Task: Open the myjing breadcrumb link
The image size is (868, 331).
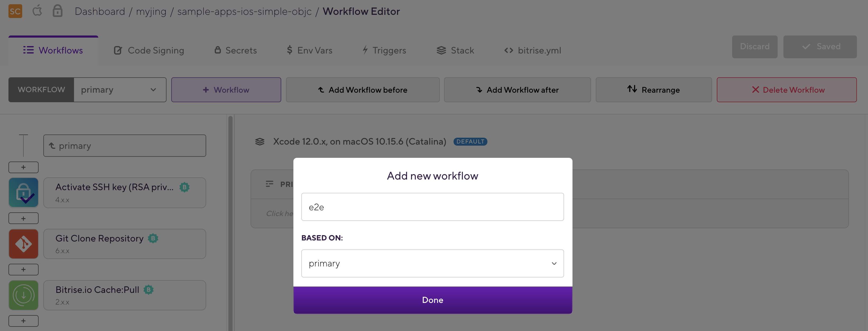Action: [x=151, y=11]
